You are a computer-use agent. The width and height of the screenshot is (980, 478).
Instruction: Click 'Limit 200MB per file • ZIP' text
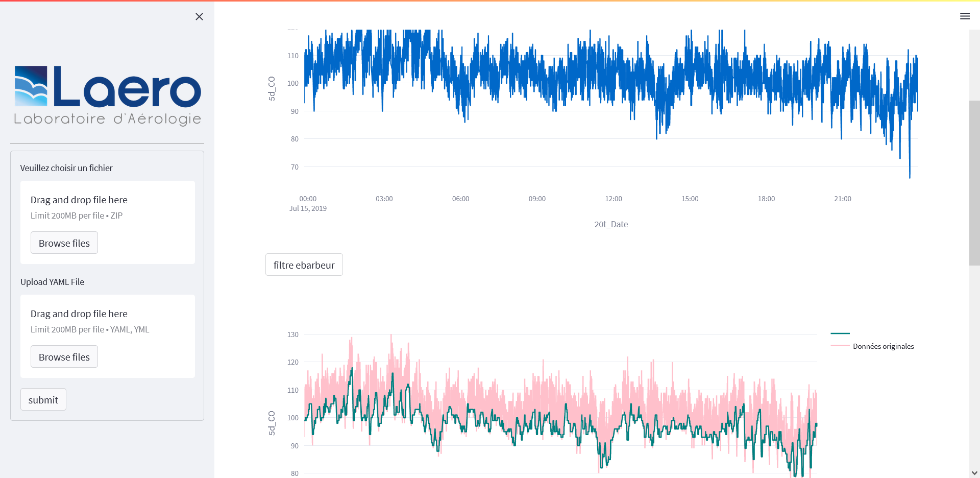(77, 216)
